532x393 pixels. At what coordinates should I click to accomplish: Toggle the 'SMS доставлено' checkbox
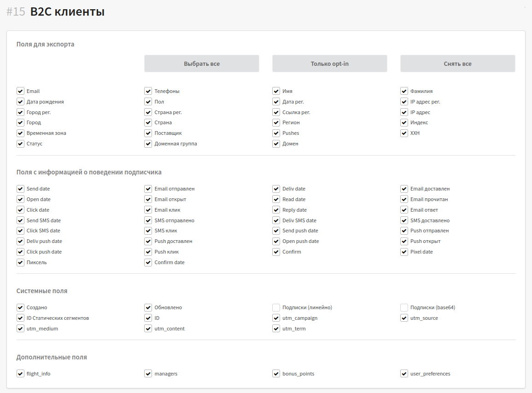pyautogui.click(x=404, y=220)
